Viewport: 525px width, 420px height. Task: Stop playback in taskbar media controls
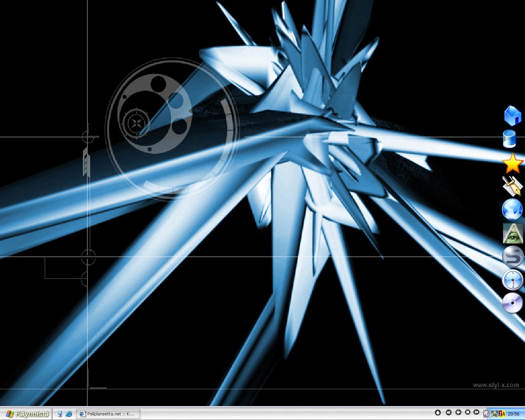(x=468, y=412)
